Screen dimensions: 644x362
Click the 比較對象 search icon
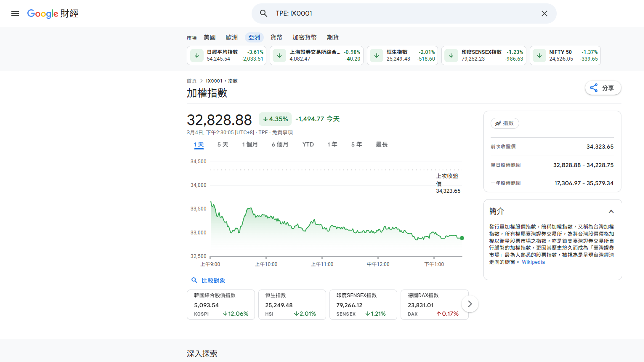pyautogui.click(x=194, y=280)
